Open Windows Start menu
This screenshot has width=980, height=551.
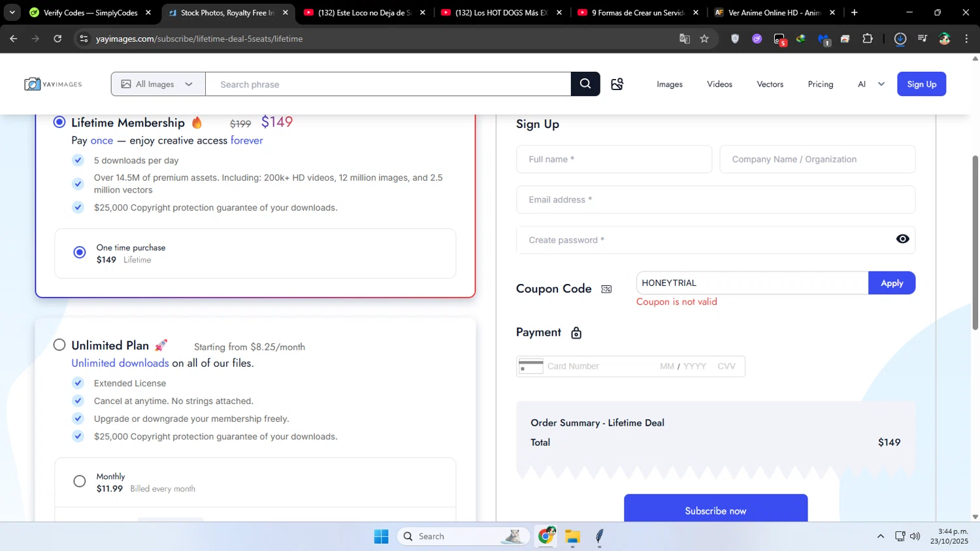[x=381, y=536]
